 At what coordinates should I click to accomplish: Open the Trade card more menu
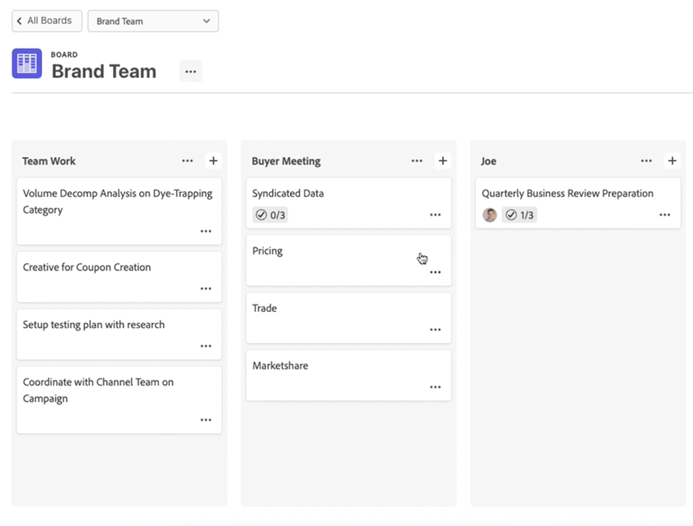pos(435,329)
